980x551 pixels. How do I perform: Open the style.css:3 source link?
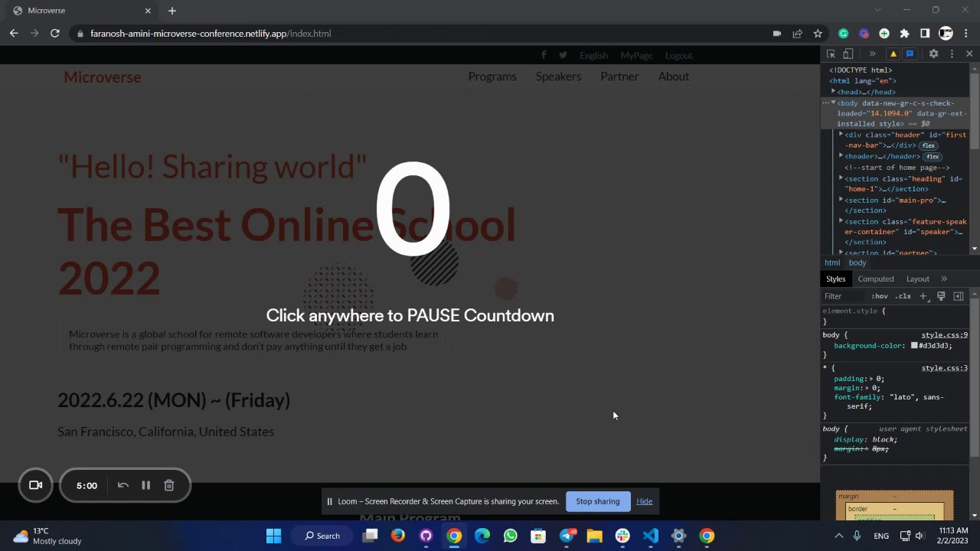(944, 368)
